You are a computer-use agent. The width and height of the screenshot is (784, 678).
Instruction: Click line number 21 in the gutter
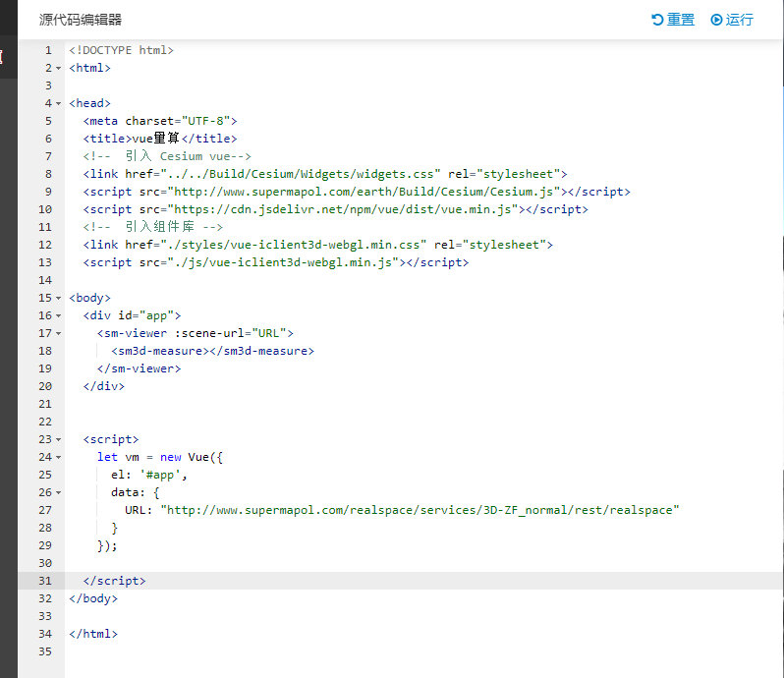pos(45,404)
